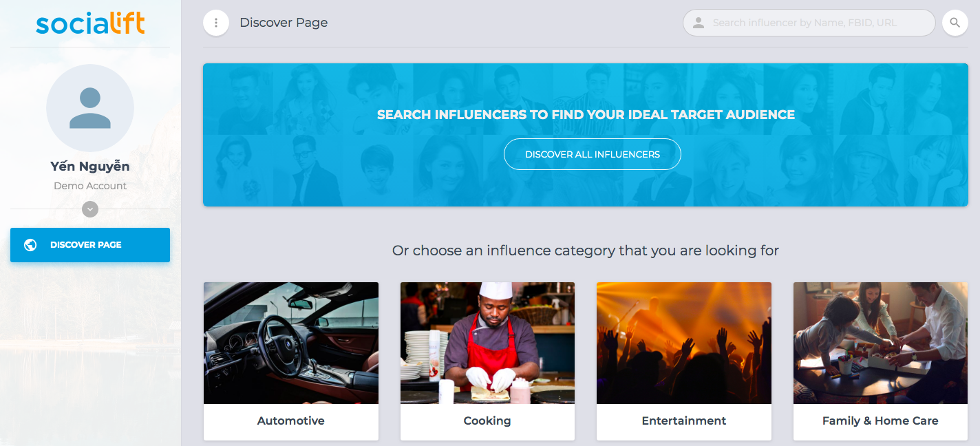The height and width of the screenshot is (446, 980).
Task: Select the Cooking category label
Action: (x=487, y=421)
